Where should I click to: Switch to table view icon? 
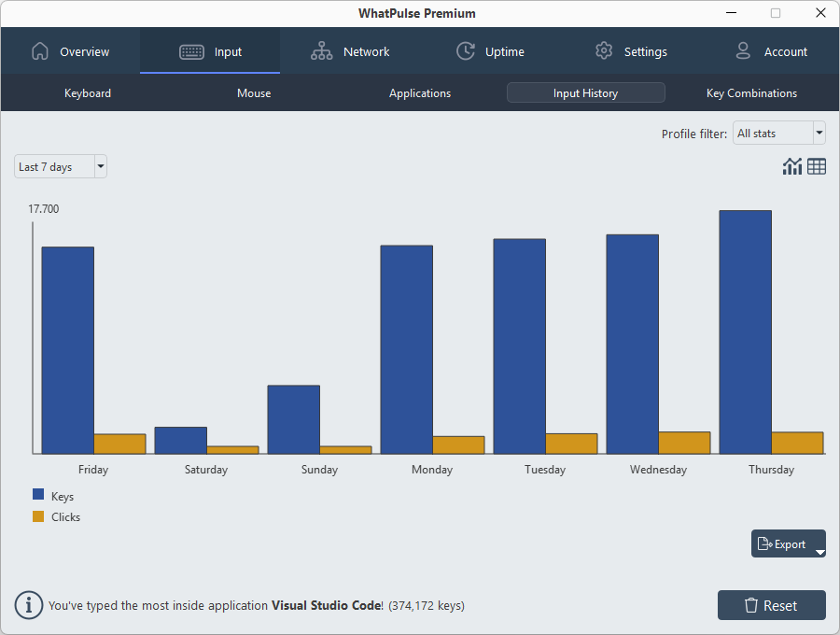pyautogui.click(x=817, y=166)
